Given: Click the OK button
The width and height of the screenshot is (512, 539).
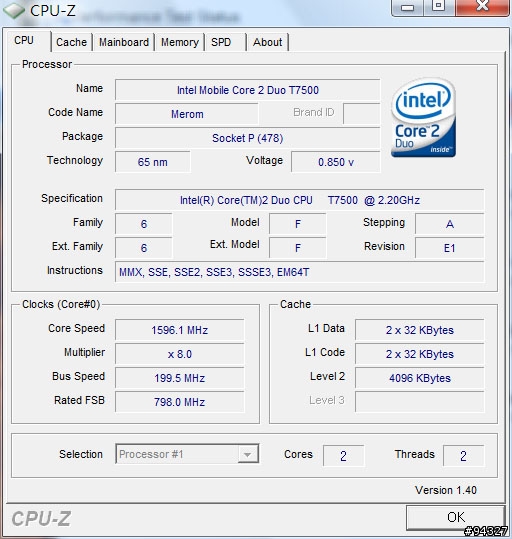Looking at the screenshot, I should (456, 517).
